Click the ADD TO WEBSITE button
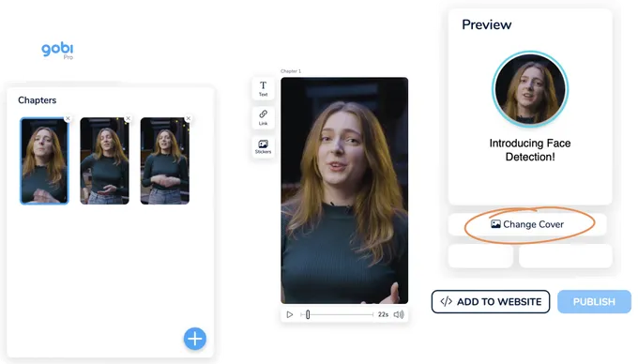 point(491,302)
